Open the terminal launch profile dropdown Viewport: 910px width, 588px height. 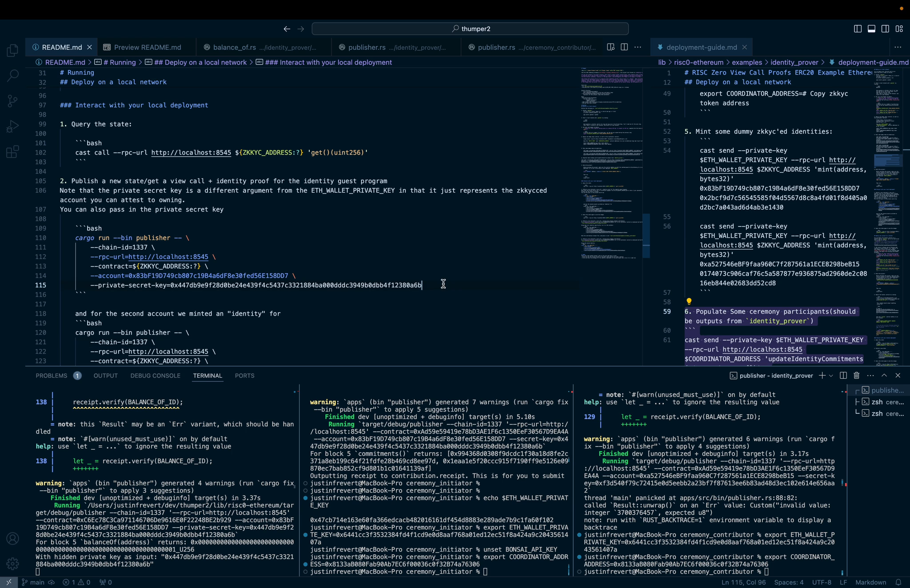(831, 376)
